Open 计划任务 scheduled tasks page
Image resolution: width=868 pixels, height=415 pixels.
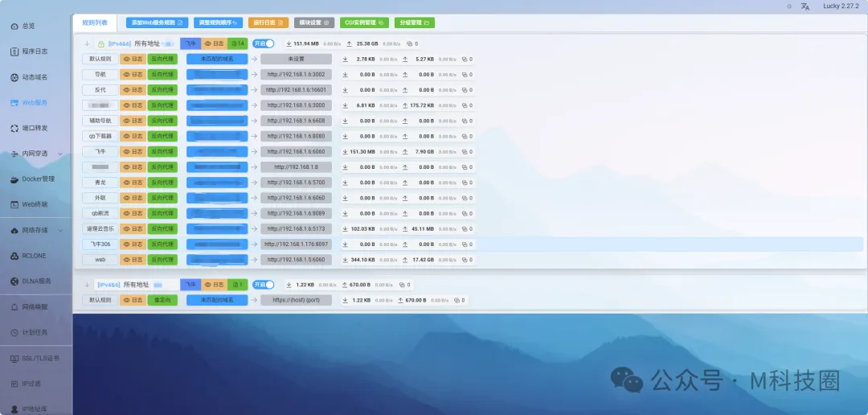29,332
